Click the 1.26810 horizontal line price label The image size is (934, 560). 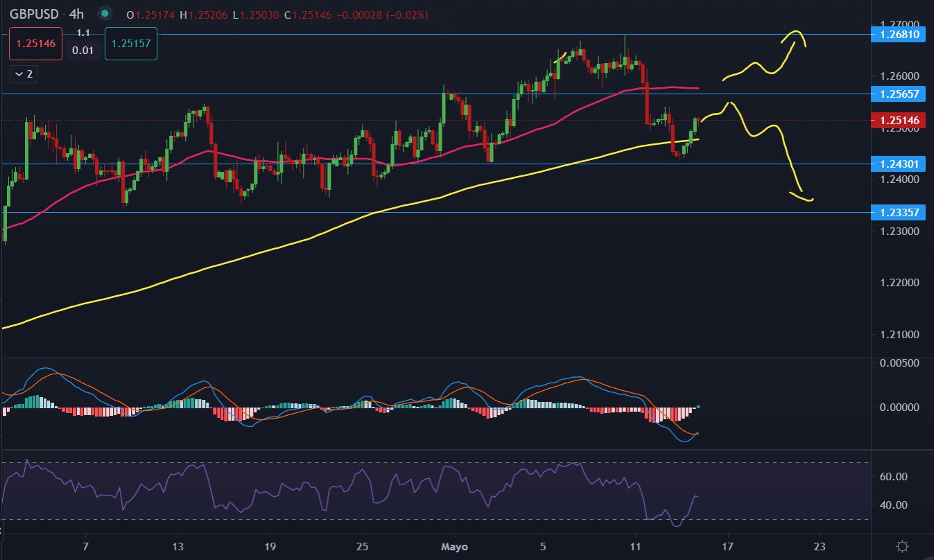click(899, 34)
